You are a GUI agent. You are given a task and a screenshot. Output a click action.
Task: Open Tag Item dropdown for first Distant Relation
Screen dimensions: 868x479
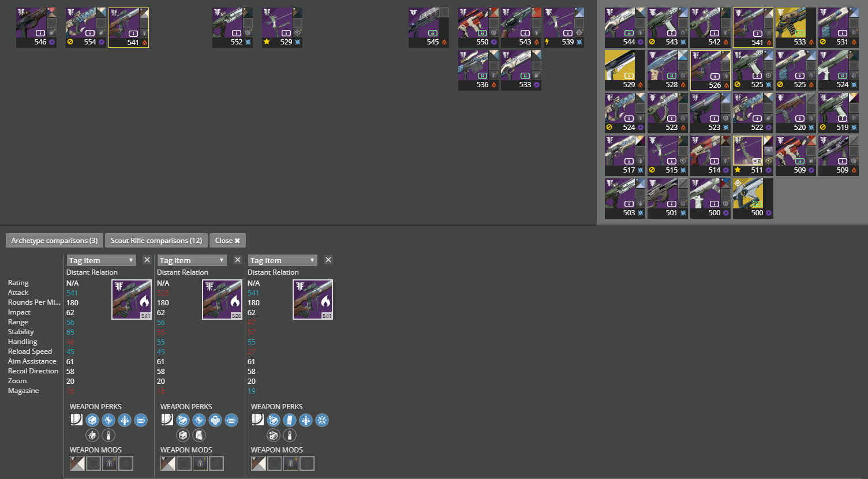tap(102, 260)
